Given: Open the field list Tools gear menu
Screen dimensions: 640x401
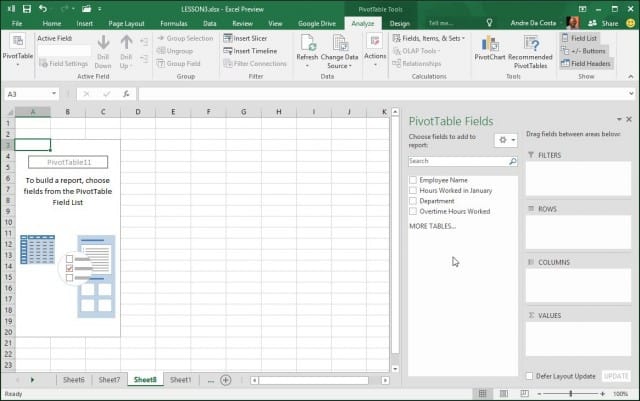Looking at the screenshot, I should 506,140.
